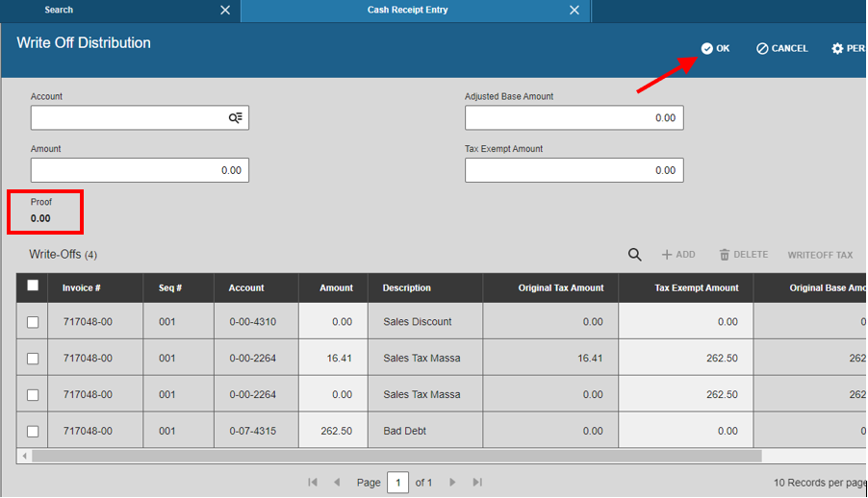Check the Bad Debt row checkbox
This screenshot has width=868, height=498.
point(33,431)
